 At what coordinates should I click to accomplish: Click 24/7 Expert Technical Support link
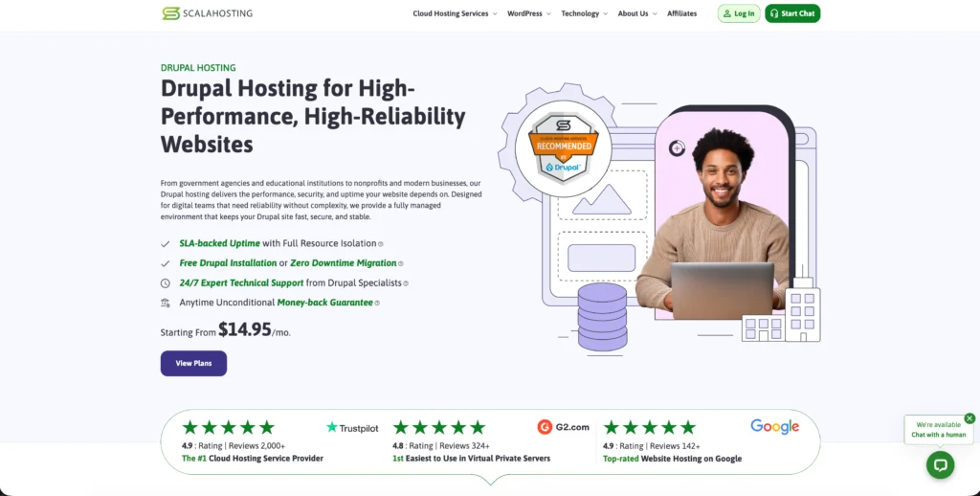click(241, 282)
